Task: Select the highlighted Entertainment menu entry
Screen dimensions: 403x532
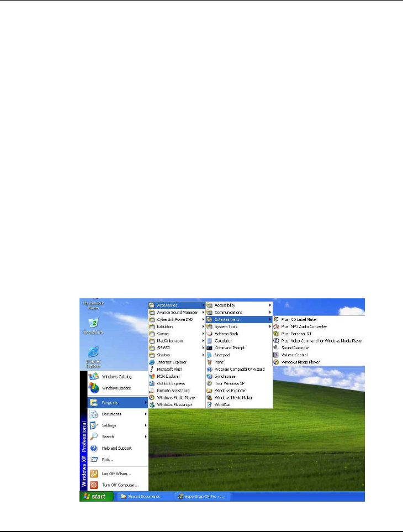Action: [x=239, y=319]
